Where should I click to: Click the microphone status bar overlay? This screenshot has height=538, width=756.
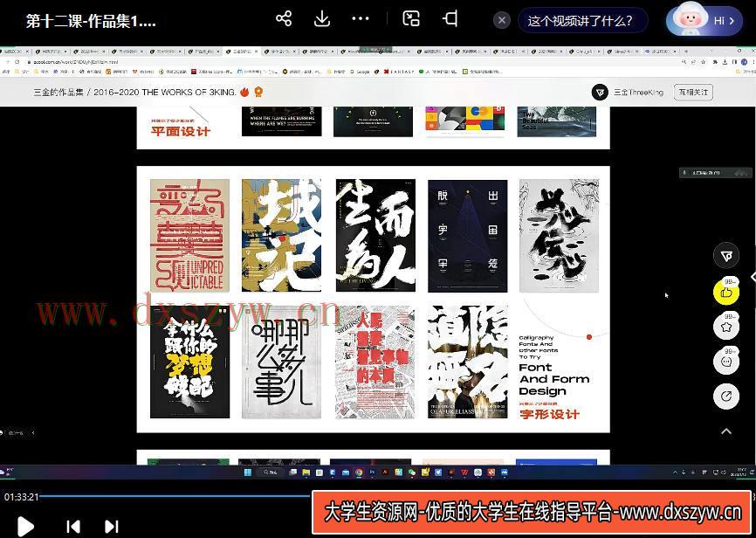coord(715,172)
